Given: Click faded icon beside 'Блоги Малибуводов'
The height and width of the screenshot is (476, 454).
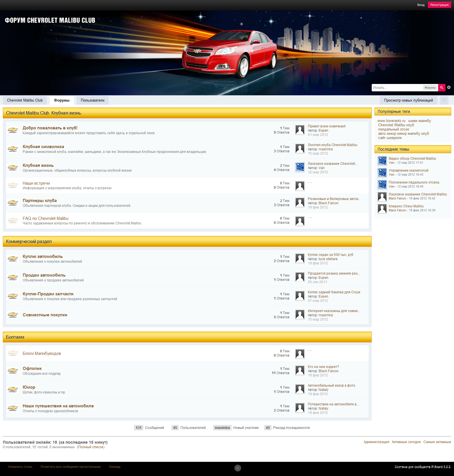Looking at the screenshot, I should 13,353.
